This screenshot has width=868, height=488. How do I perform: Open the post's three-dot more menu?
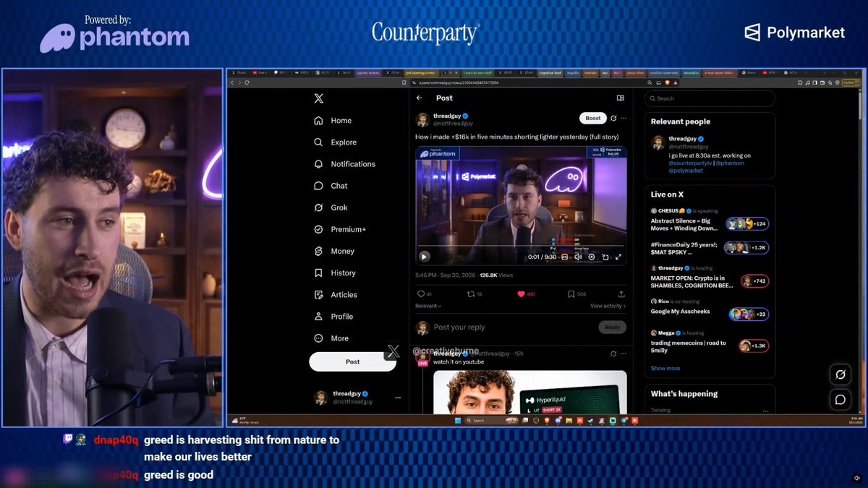point(624,118)
